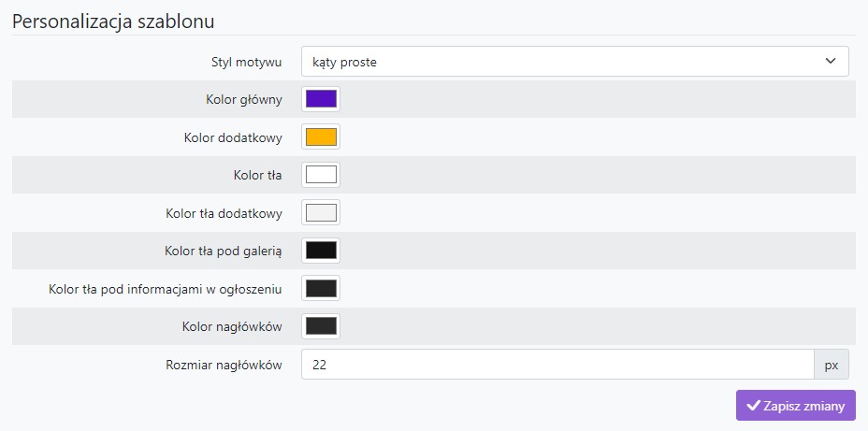Open the light gray Kolor tła dodatkowy swatch
868x431 pixels.
click(x=321, y=212)
